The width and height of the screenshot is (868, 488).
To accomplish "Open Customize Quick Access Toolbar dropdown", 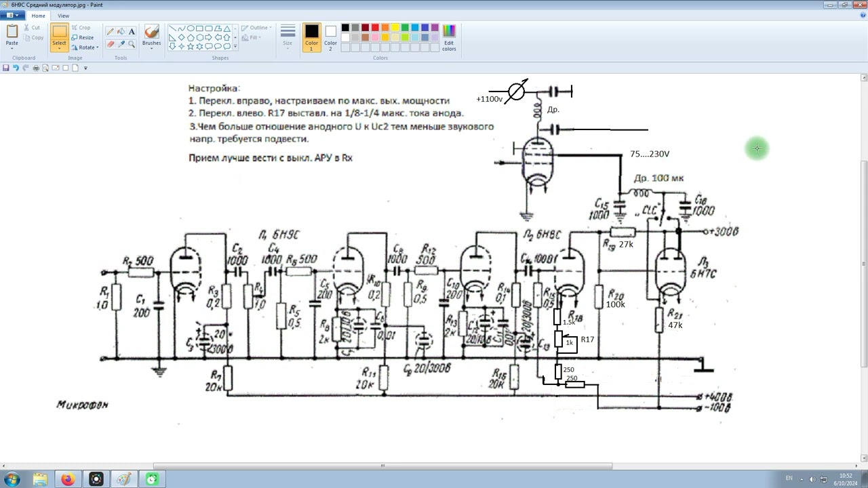I will point(85,68).
